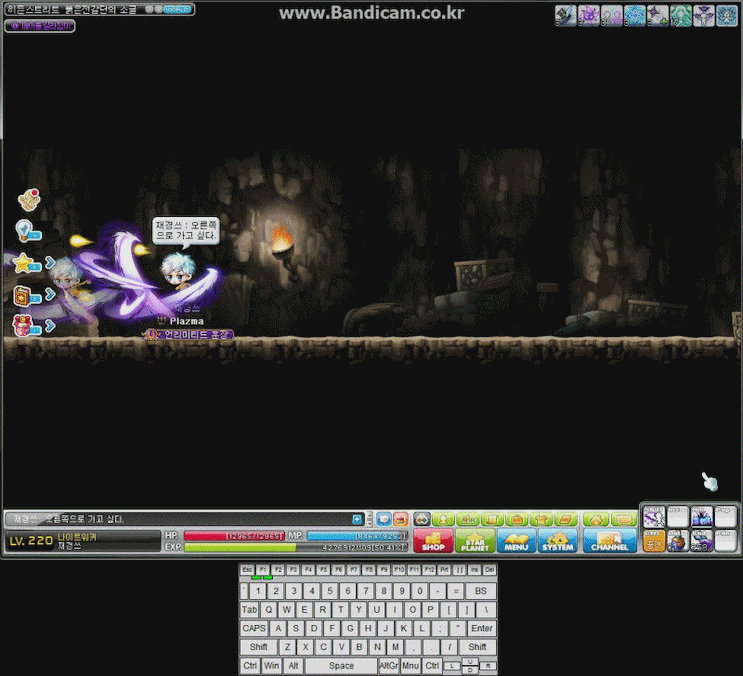Click the Del key on overlay top row

point(489,570)
